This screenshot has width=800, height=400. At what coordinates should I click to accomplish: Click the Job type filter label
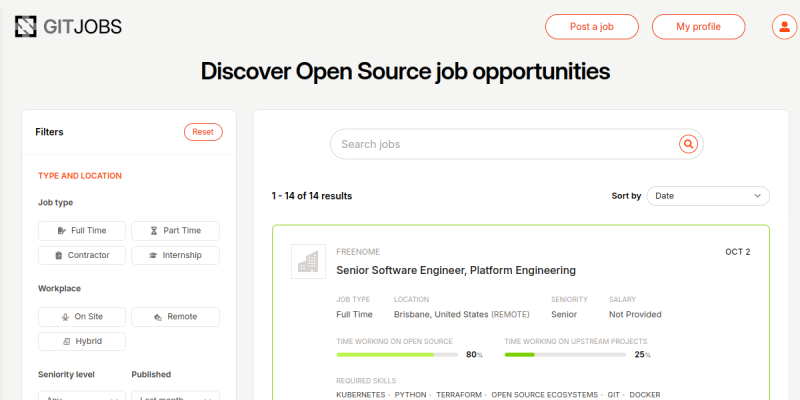point(56,203)
